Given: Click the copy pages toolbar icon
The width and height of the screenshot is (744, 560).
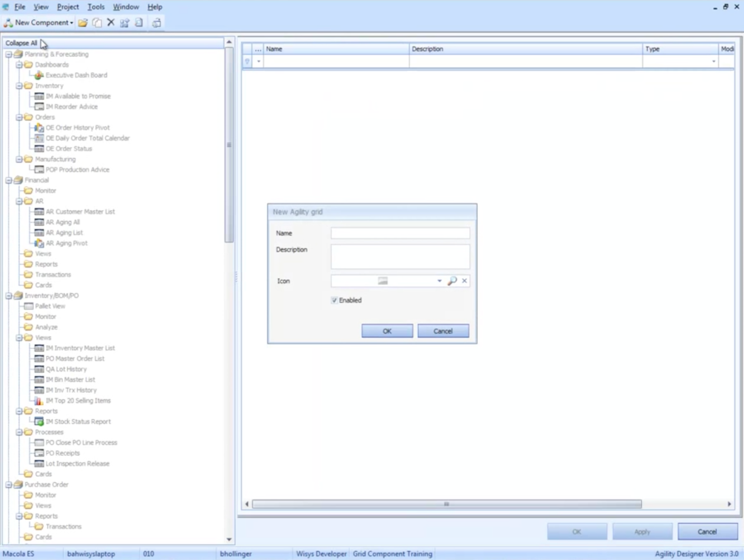Looking at the screenshot, I should pyautogui.click(x=97, y=23).
